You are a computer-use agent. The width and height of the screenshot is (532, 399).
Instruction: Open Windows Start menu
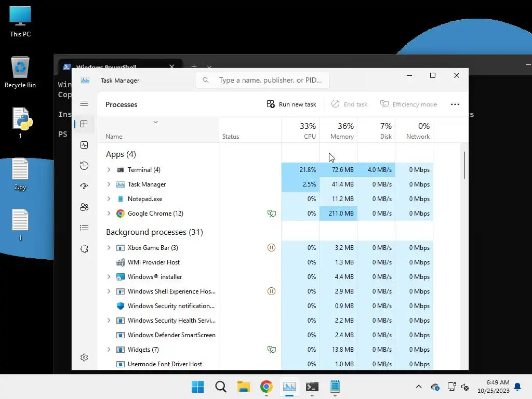point(198,387)
